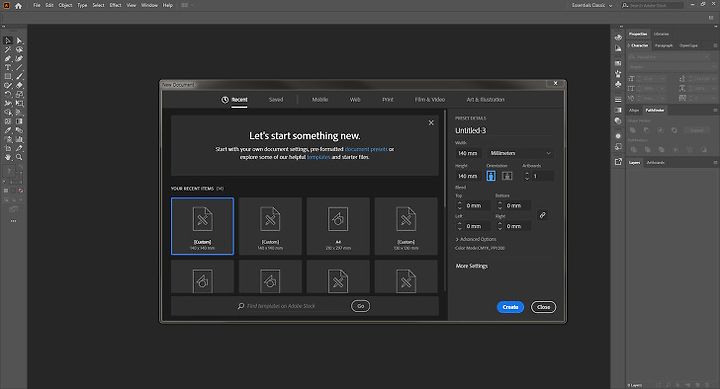Select the Pen tool
The height and width of the screenshot is (389, 720).
coord(8,59)
